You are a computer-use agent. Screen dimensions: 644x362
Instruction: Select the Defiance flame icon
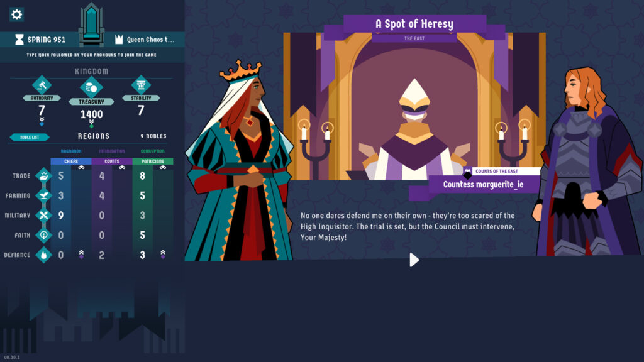(x=43, y=255)
